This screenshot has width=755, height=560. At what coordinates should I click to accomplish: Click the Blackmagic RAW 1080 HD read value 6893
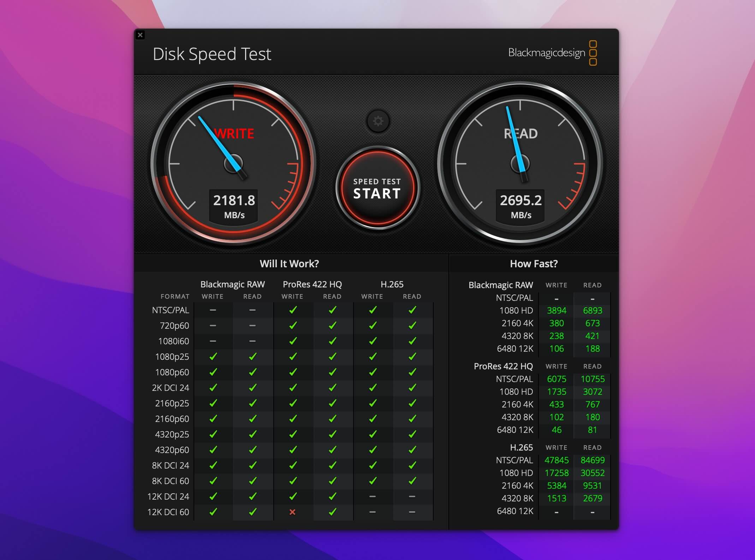[x=593, y=310]
